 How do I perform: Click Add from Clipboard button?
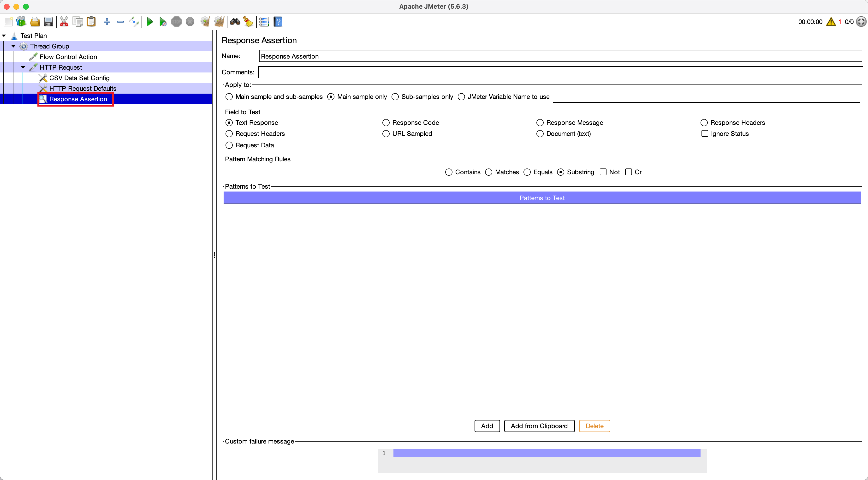pos(539,426)
